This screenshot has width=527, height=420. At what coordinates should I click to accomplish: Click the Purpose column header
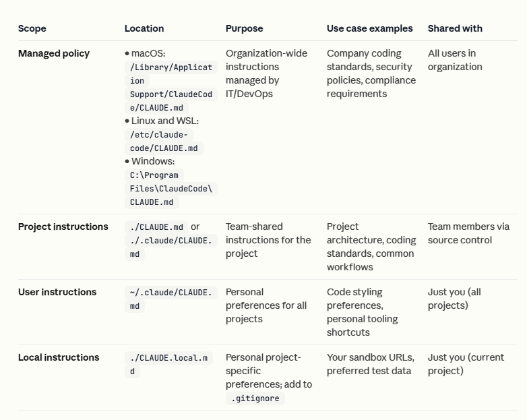point(245,28)
